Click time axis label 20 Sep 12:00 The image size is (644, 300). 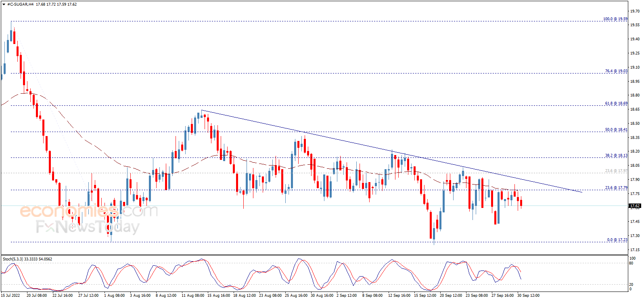tap(451, 296)
